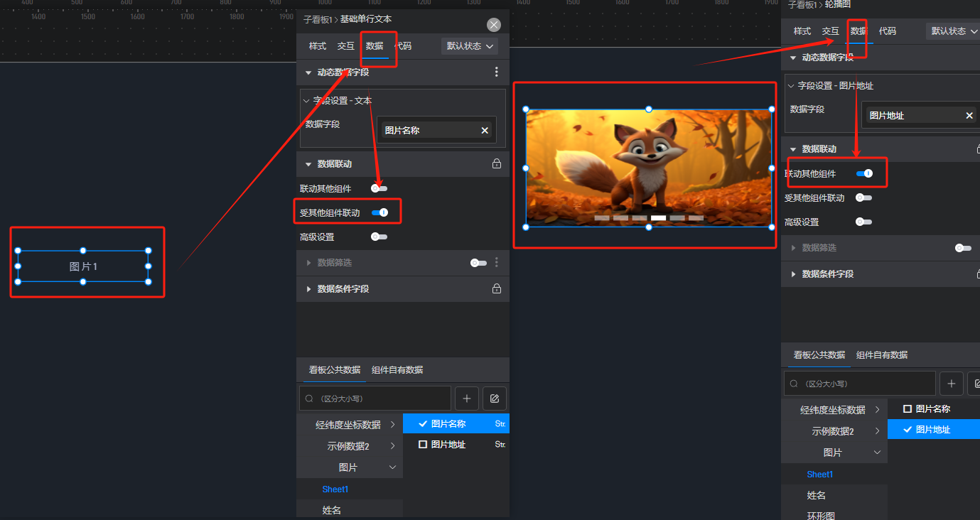Screen dimensions: 980x520
Task: Expand 数据条件字段 section in 基础单行文本 panel
Action: (308, 289)
